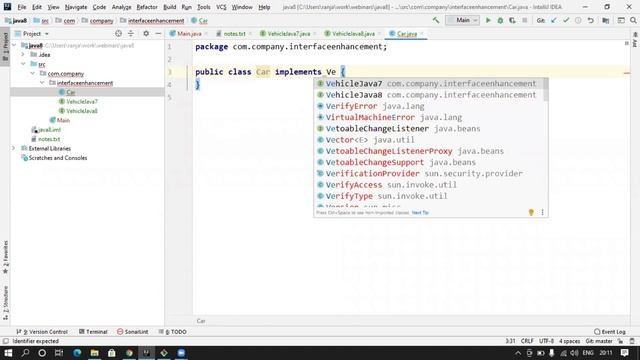Collapse the com.company package
This screenshot has width=640, height=360.
pyautogui.click(x=33, y=73)
